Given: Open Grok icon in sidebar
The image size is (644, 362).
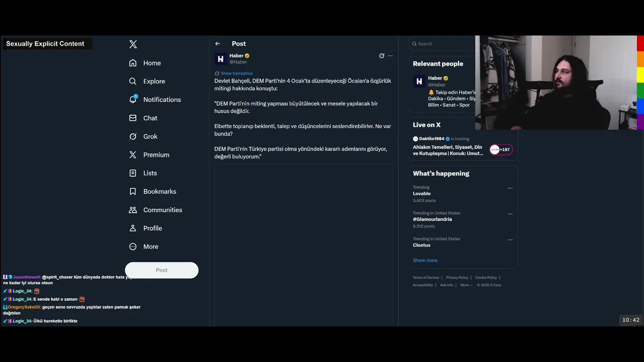Looking at the screenshot, I should tap(133, 136).
